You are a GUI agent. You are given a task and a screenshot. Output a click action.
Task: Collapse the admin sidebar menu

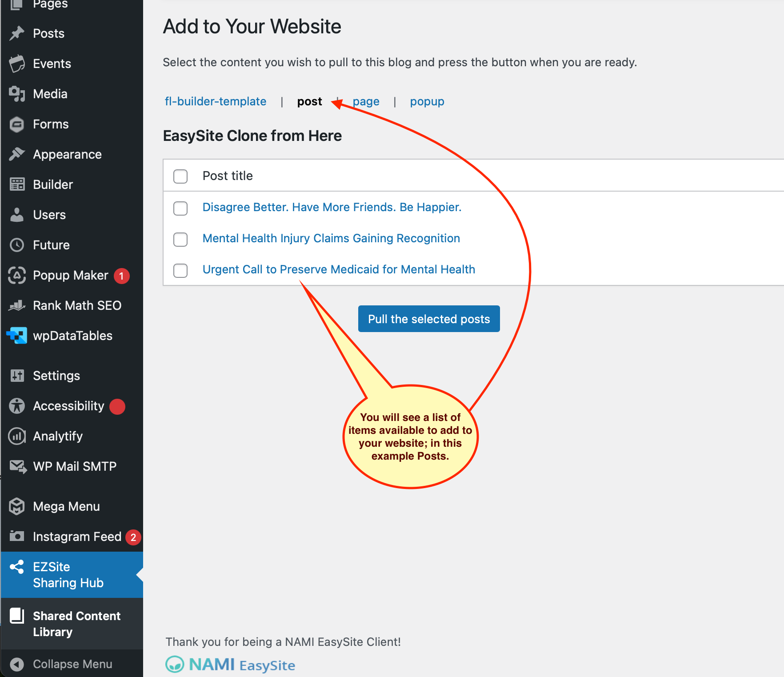pos(72,664)
